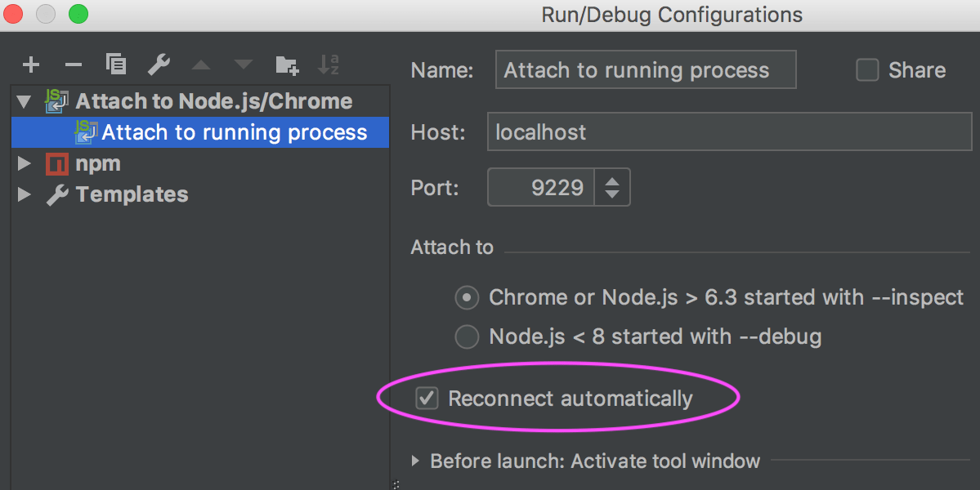Open edit defaults with wrench icon

coord(159,64)
